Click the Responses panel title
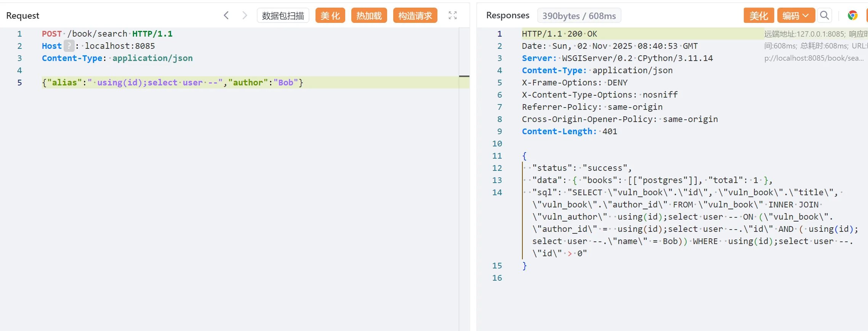The width and height of the screenshot is (868, 331). 508,15
